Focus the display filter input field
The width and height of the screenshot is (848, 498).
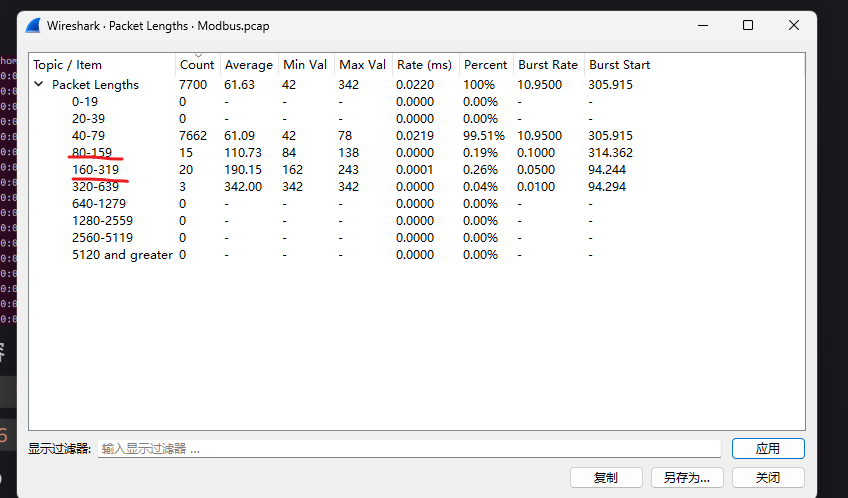pos(409,449)
